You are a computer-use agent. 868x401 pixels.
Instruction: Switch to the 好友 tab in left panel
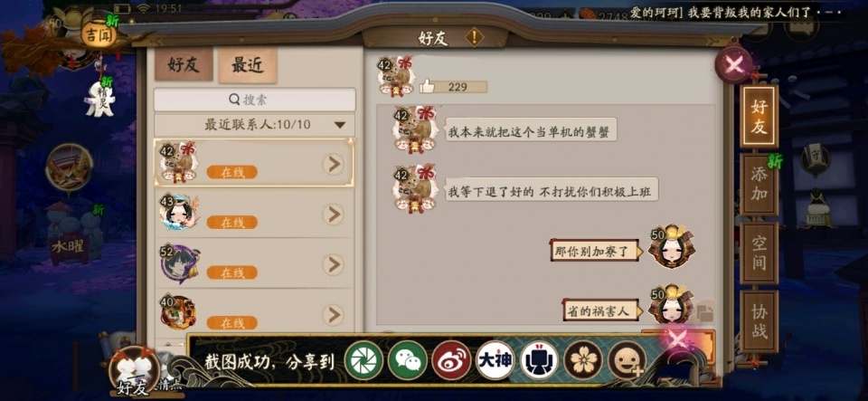(184, 65)
